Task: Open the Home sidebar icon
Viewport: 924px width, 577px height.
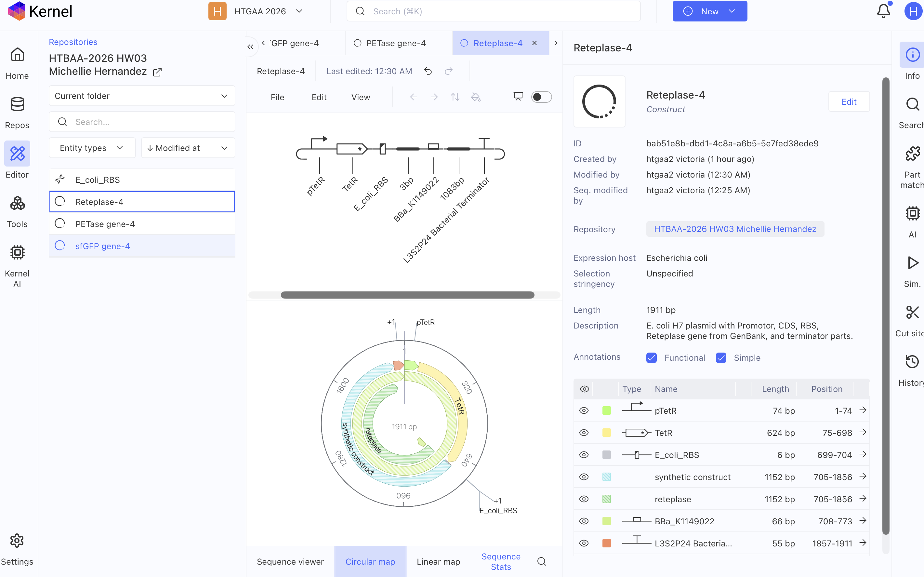Action: (x=17, y=55)
